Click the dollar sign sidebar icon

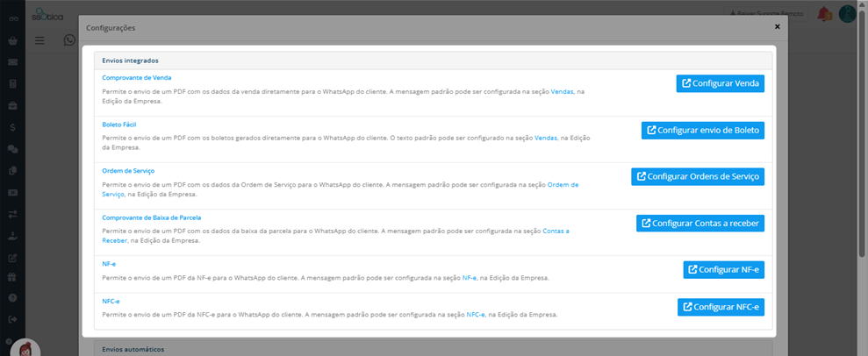click(13, 127)
